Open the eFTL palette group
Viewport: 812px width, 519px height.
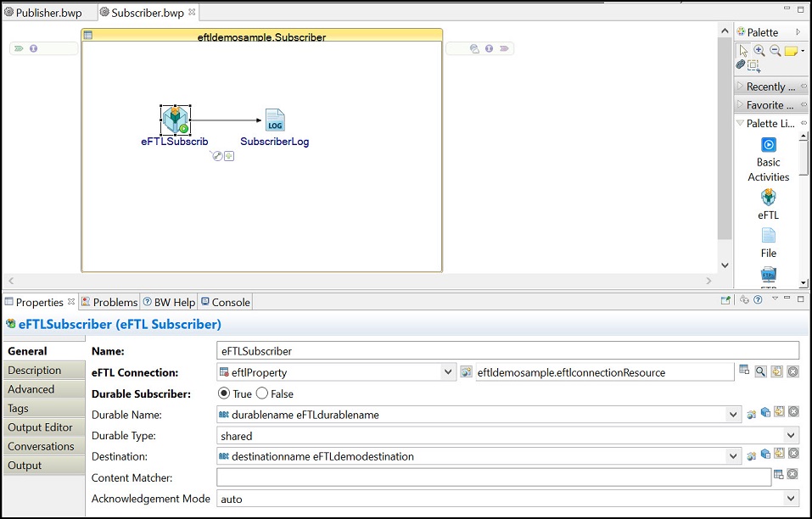(x=769, y=204)
